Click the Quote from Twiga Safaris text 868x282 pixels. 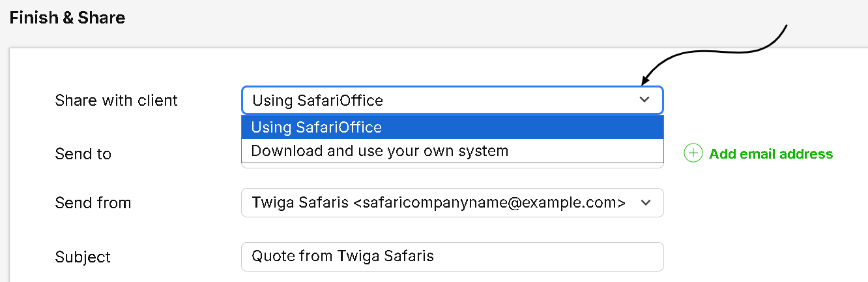pyautogui.click(x=342, y=257)
